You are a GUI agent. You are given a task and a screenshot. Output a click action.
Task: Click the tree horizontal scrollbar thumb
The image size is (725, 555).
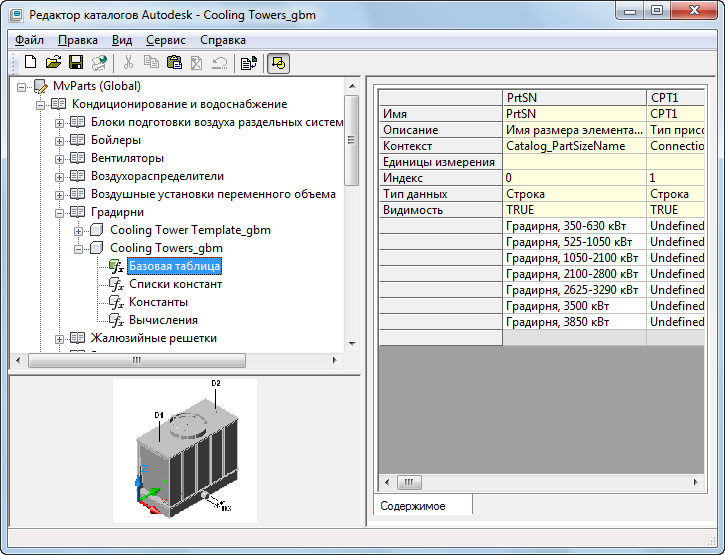pos(137,360)
